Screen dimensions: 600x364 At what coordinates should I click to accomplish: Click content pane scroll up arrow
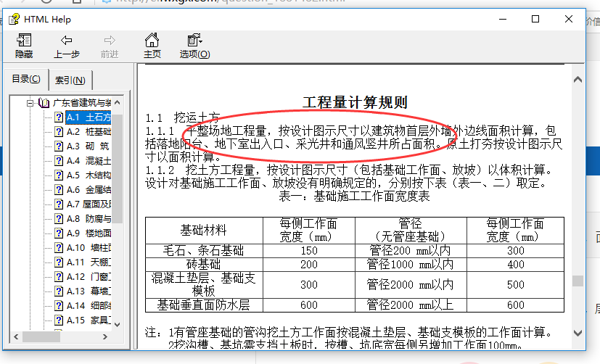[x=578, y=80]
